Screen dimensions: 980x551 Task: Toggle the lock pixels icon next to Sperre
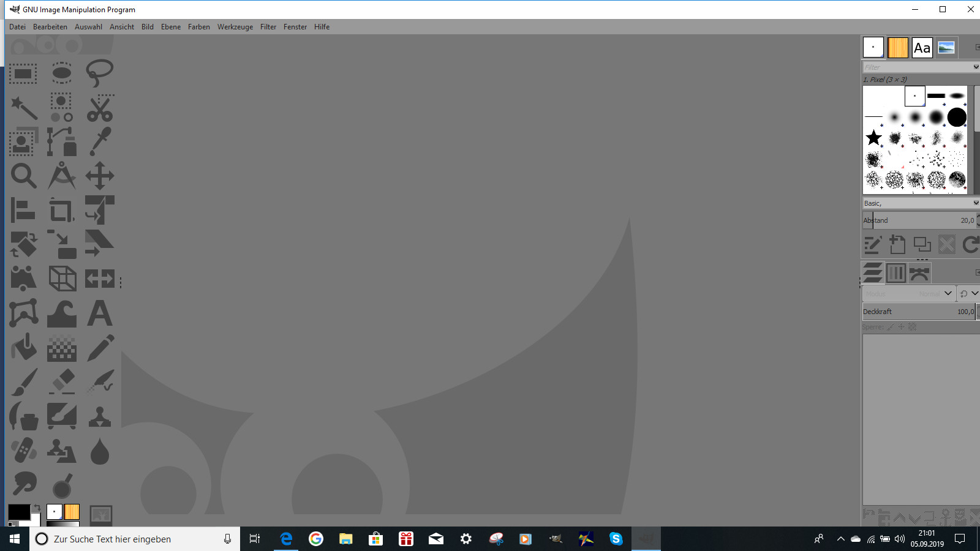point(891,327)
